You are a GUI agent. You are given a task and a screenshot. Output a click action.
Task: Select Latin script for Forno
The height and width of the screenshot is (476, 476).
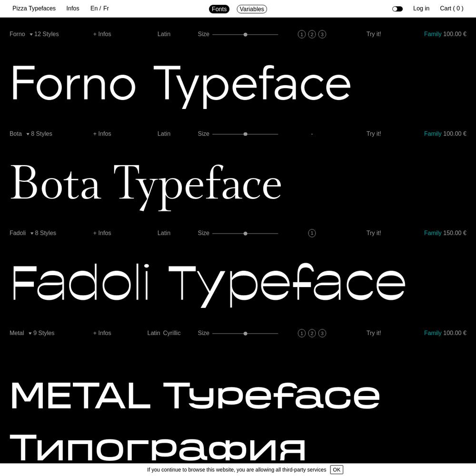coord(164,34)
